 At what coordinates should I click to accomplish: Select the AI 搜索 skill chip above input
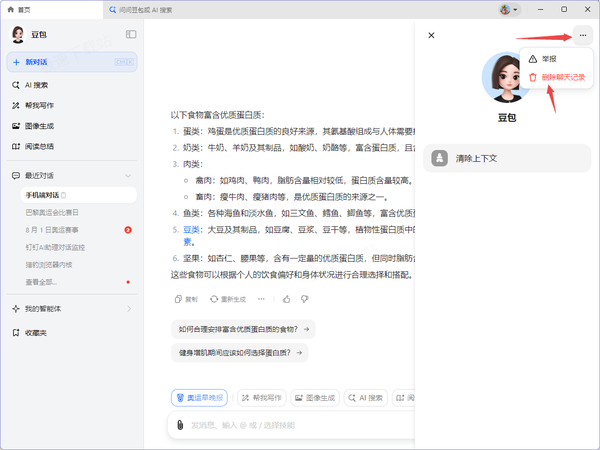tap(365, 398)
